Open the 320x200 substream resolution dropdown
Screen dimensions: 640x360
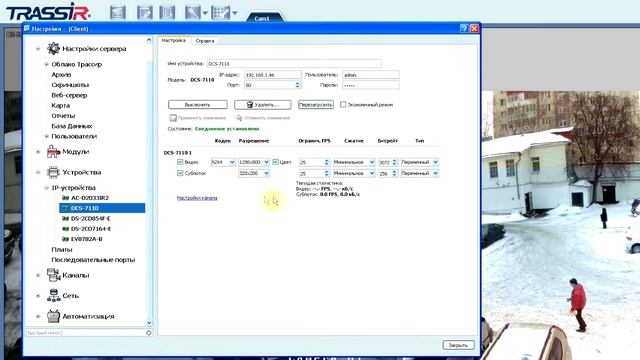point(254,173)
